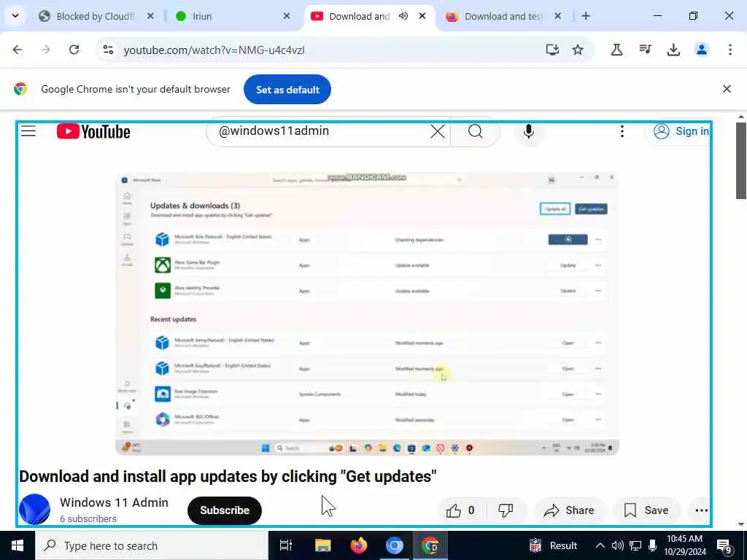
Task: Open more actions ellipsis beside Save
Action: point(701,510)
